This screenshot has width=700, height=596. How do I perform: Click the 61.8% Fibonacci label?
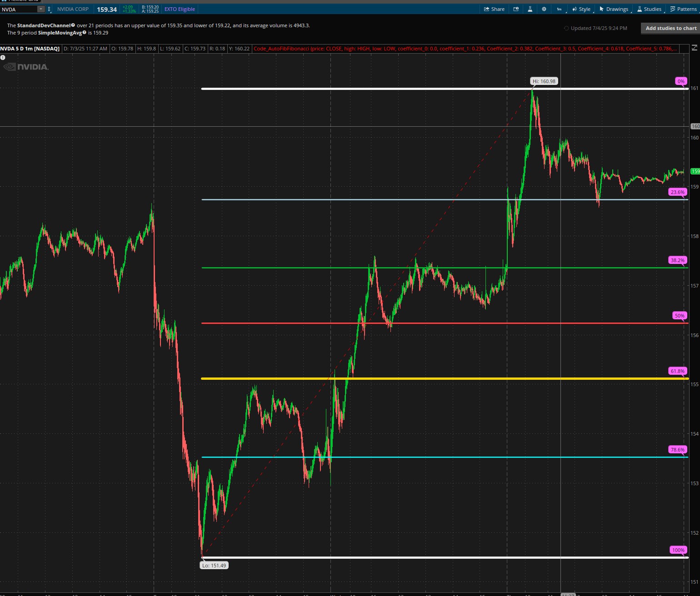(677, 371)
